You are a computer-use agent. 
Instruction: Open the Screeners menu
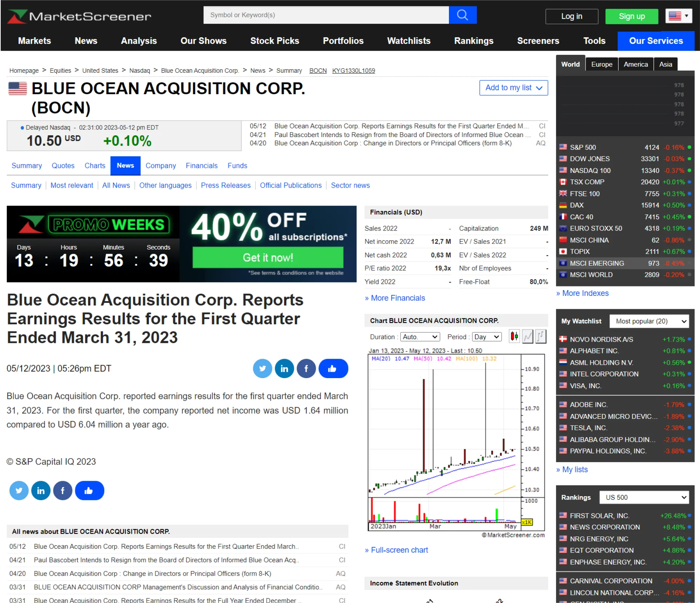point(538,41)
